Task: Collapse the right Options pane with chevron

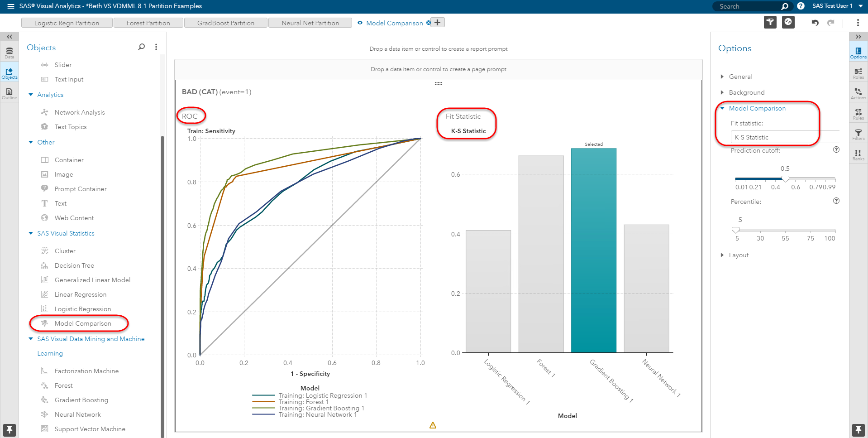Action: click(x=859, y=37)
